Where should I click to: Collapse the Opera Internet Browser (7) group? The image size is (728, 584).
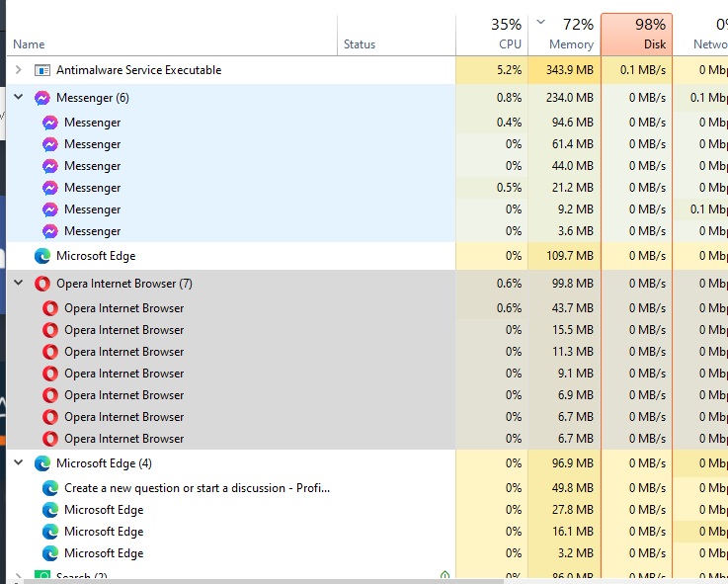pyautogui.click(x=19, y=283)
